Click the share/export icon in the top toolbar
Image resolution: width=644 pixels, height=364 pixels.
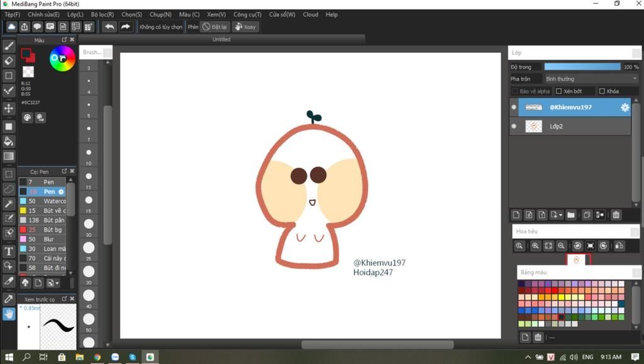(25, 26)
